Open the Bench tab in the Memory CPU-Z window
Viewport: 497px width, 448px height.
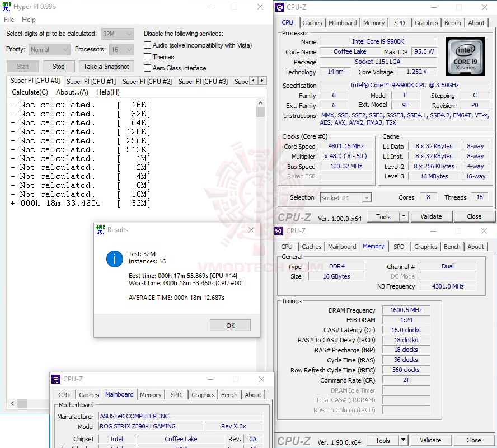coord(452,247)
